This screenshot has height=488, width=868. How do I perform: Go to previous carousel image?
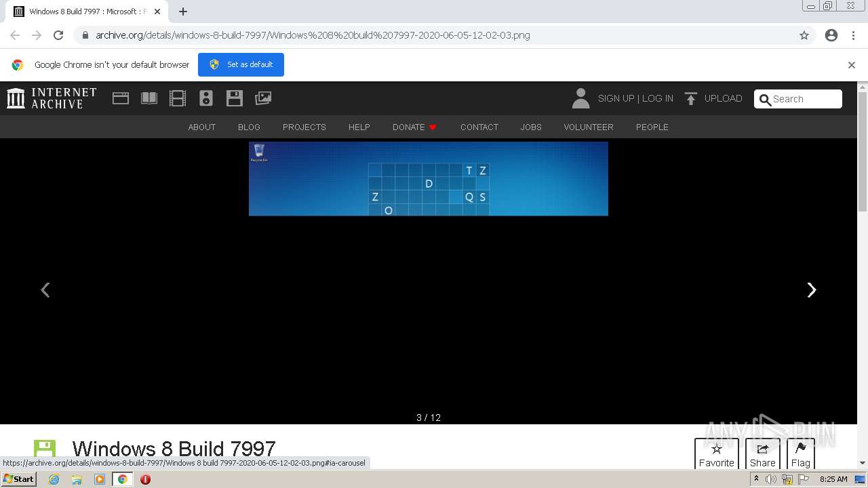pyautogui.click(x=45, y=290)
